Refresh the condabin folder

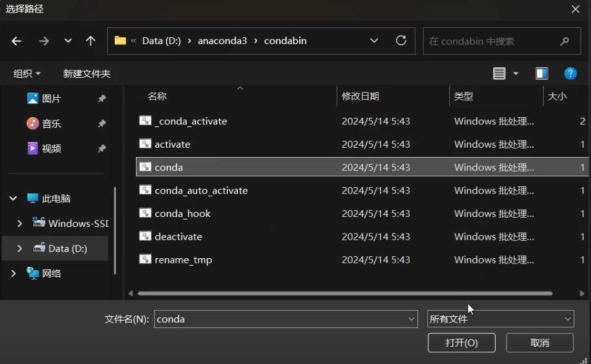401,41
